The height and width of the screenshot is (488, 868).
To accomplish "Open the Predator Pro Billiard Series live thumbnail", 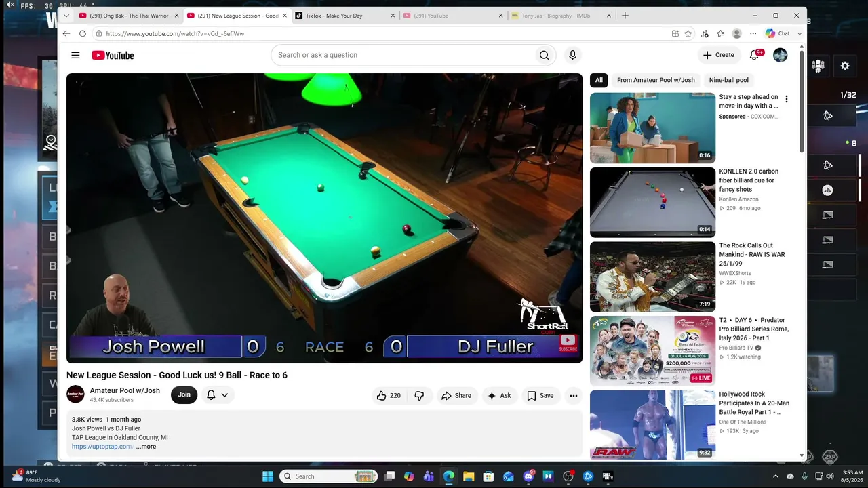I will pyautogui.click(x=652, y=351).
